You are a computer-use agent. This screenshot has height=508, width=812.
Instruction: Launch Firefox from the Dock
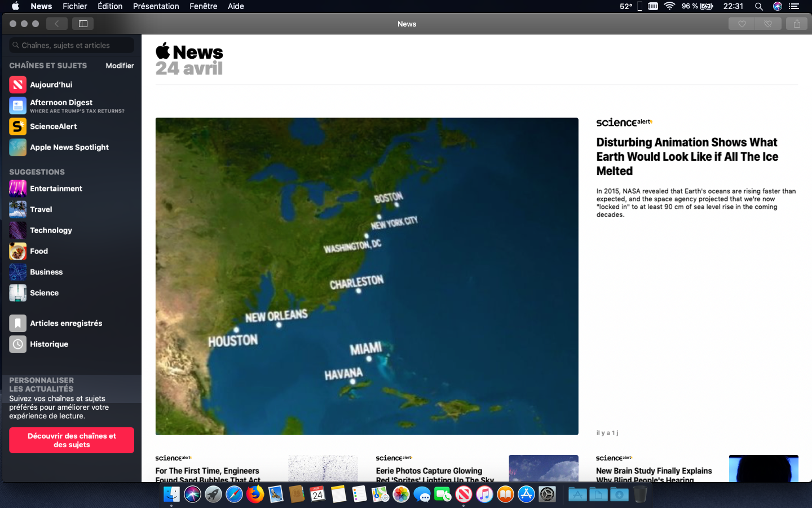(x=255, y=494)
